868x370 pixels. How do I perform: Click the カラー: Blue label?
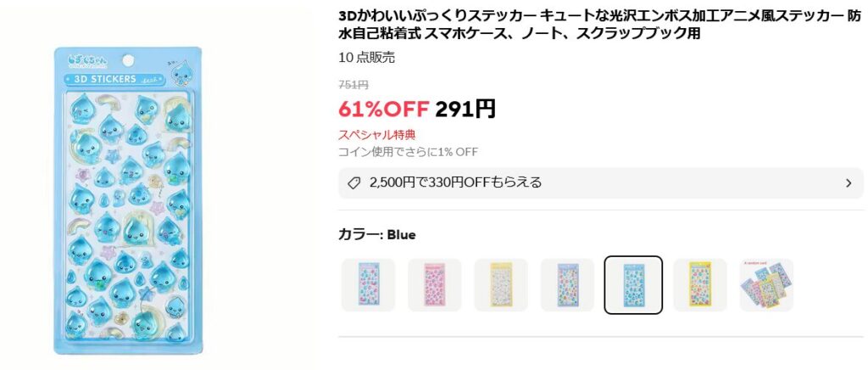point(376,234)
